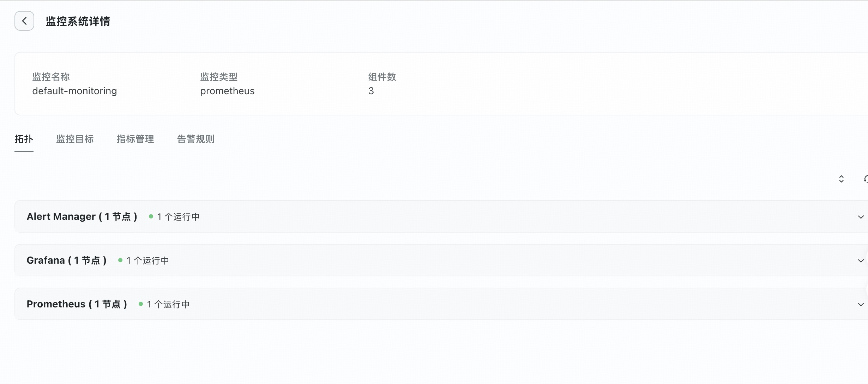The image size is (868, 384).
Task: Click the Grafana ( 1 节点 ) title
Action: point(67,260)
